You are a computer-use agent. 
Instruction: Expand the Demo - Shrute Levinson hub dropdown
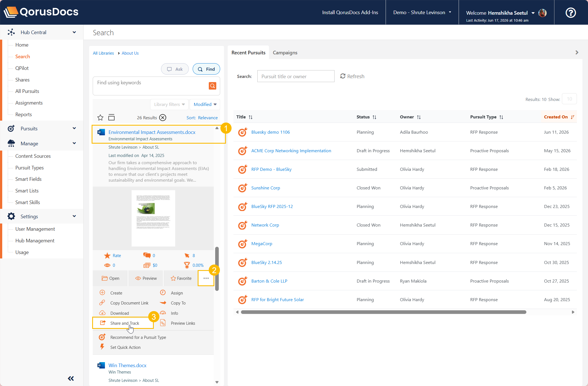pos(422,12)
